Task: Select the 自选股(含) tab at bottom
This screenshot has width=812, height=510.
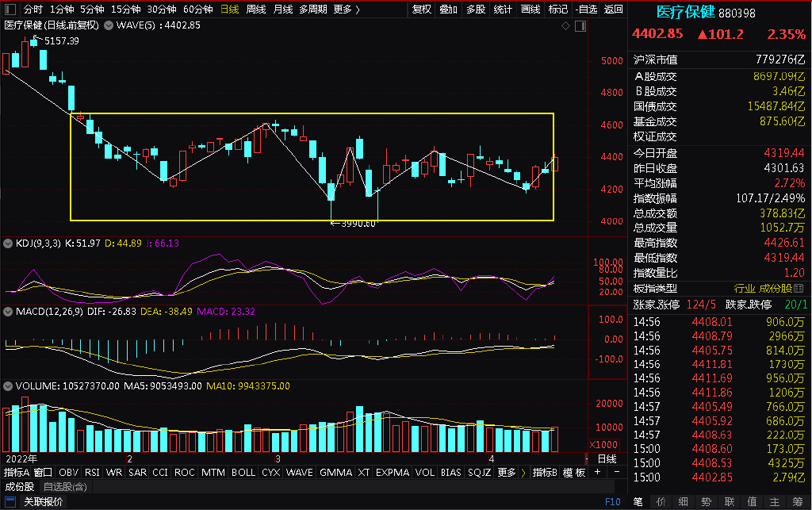Action: click(x=65, y=487)
